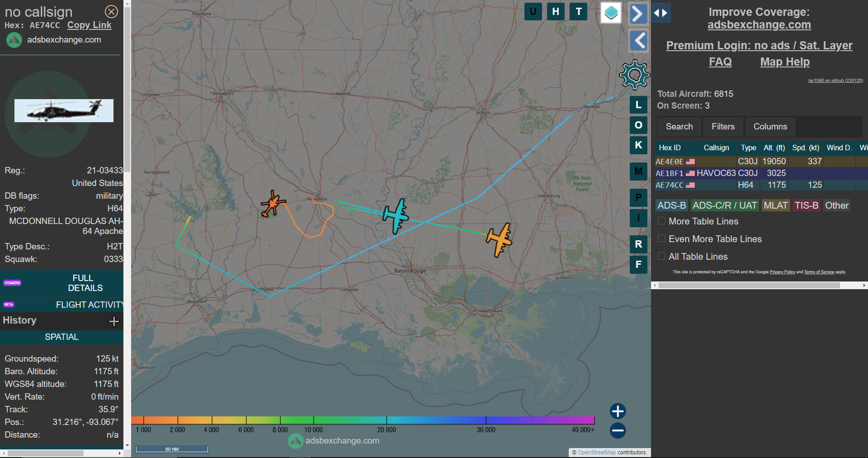Viewport: 868px width, 458px height.
Task: Click the U map toggle button
Action: (x=533, y=12)
